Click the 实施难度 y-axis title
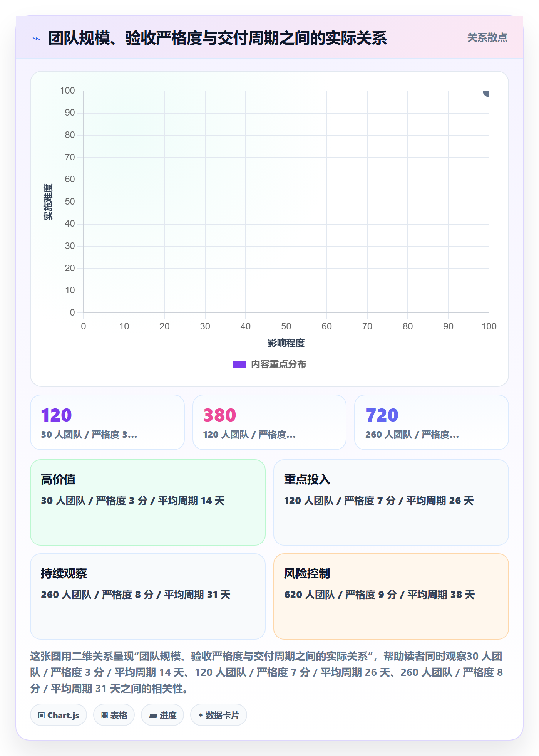539x756 pixels. (48, 202)
